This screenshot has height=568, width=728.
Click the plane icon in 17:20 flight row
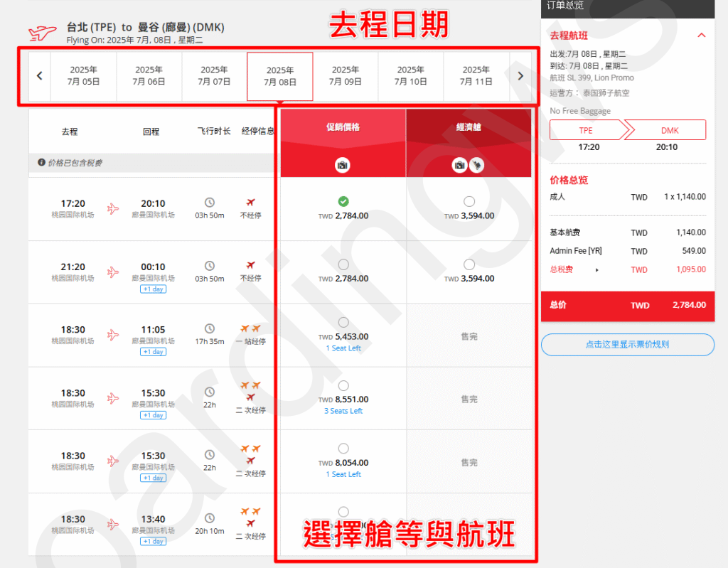pyautogui.click(x=113, y=208)
